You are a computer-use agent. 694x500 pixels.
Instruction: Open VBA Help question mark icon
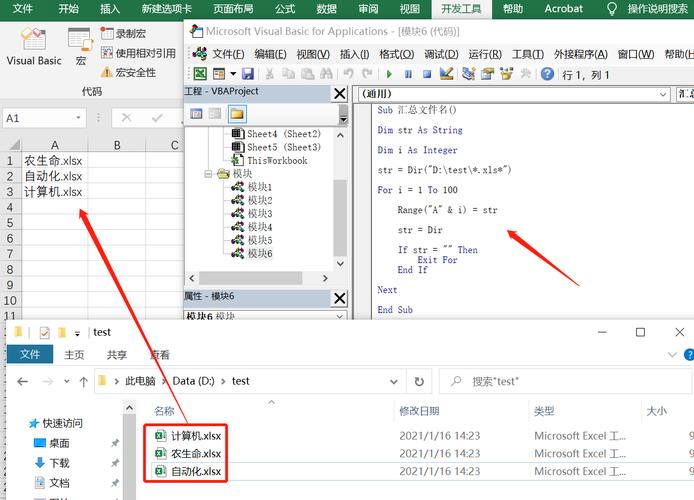coord(547,74)
